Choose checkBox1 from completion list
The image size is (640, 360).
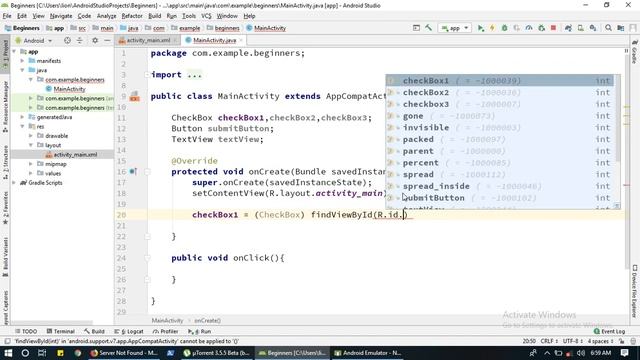[x=500, y=81]
